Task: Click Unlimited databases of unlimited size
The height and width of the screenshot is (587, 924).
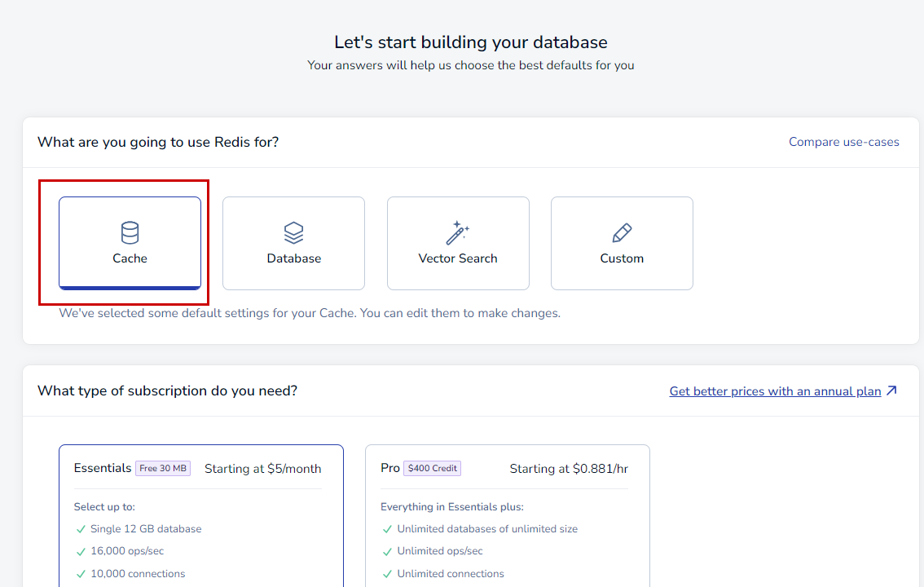Action: pyautogui.click(x=487, y=528)
